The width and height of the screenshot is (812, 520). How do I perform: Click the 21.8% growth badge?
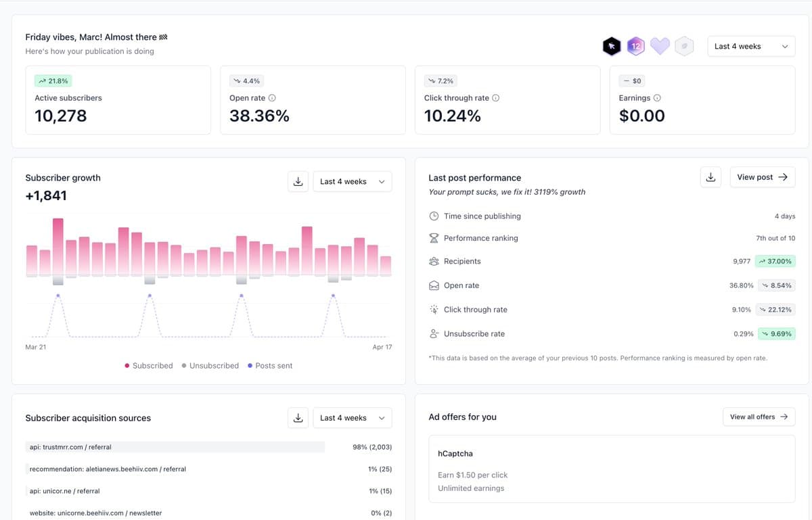pyautogui.click(x=53, y=80)
